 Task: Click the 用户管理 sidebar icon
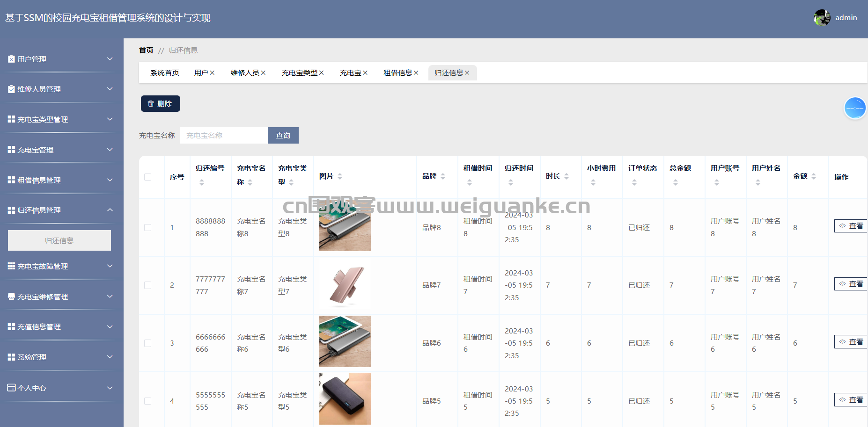click(x=11, y=59)
